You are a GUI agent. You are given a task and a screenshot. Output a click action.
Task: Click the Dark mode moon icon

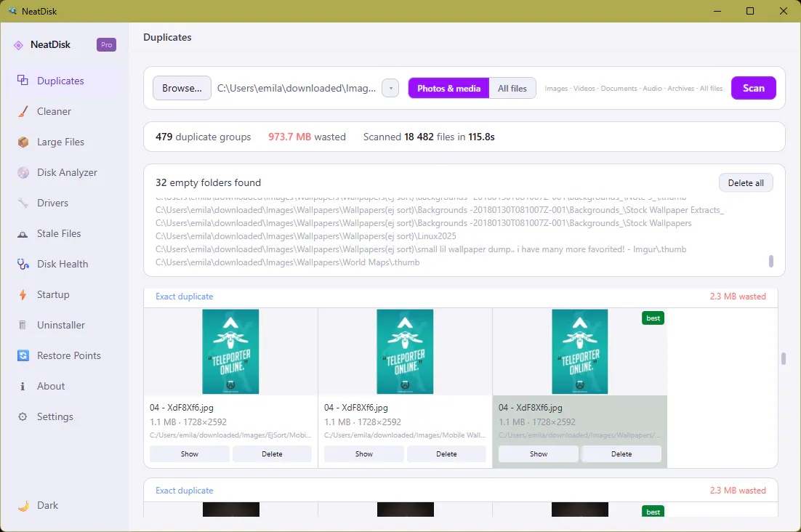[x=23, y=505]
